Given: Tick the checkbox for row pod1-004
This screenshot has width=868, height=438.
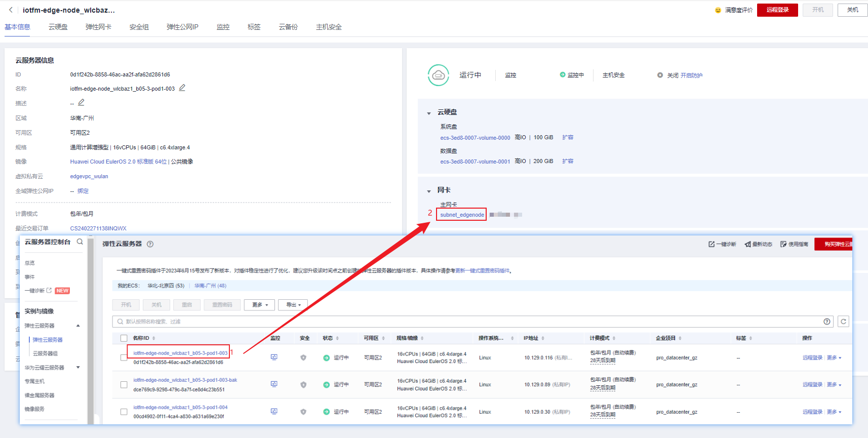Looking at the screenshot, I should 124,412.
